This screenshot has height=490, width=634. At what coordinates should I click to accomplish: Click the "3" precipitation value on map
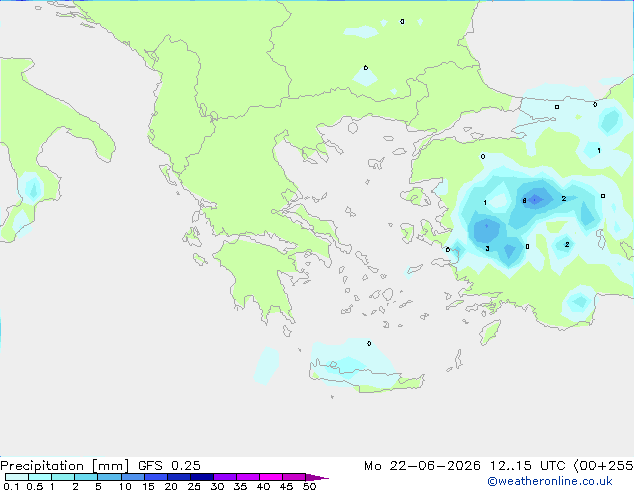(487, 248)
